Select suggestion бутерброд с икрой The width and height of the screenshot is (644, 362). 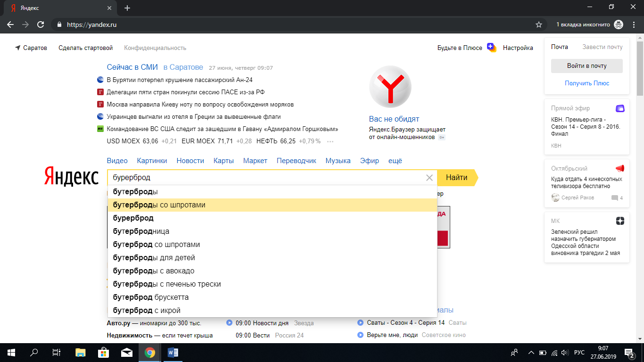click(272, 311)
